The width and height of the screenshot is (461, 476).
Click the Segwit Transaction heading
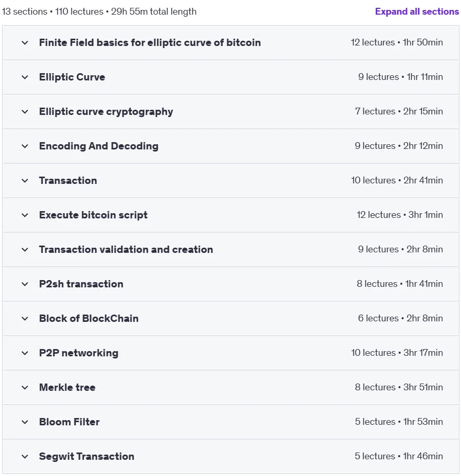click(87, 456)
